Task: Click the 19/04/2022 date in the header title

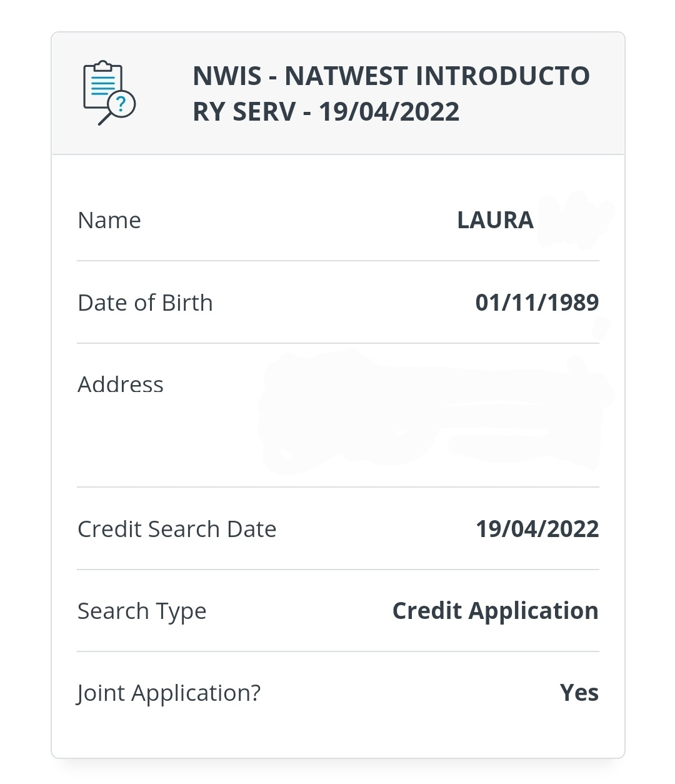Action: [x=389, y=112]
